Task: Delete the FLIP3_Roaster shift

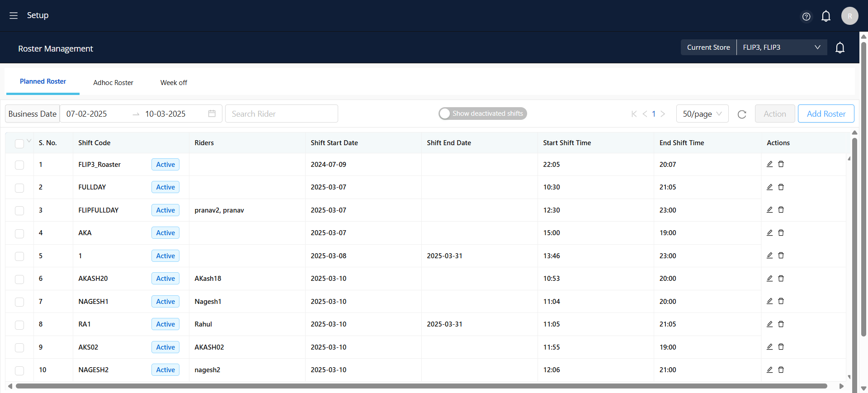Action: click(x=781, y=164)
